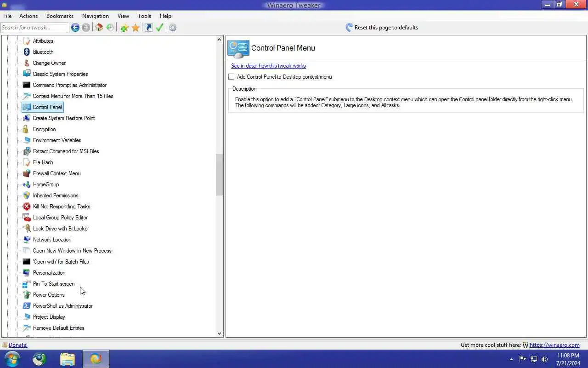Click the PowerShell as Administrator icon
The width and height of the screenshot is (588, 368).
(x=27, y=306)
